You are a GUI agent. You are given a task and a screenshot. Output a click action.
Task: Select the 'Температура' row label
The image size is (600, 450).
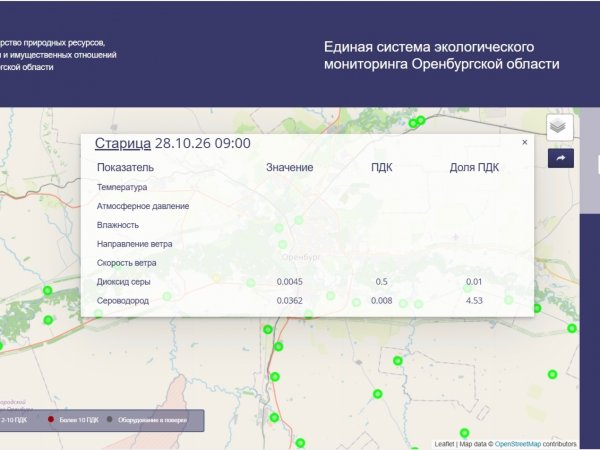click(122, 187)
